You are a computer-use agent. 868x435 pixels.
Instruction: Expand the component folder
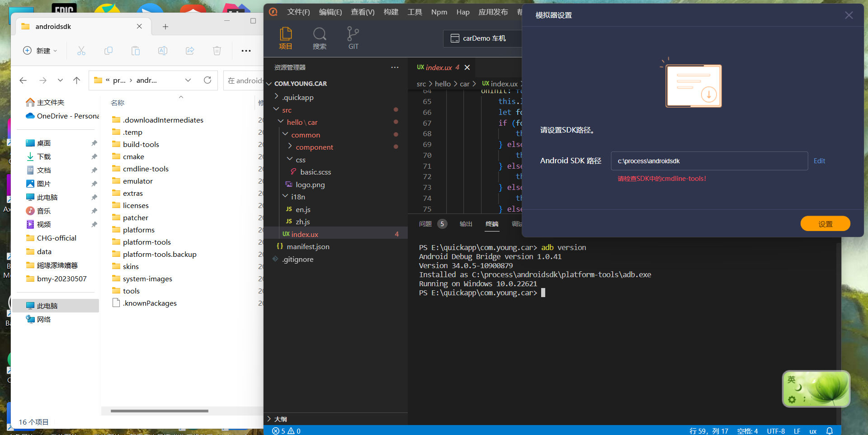click(290, 147)
